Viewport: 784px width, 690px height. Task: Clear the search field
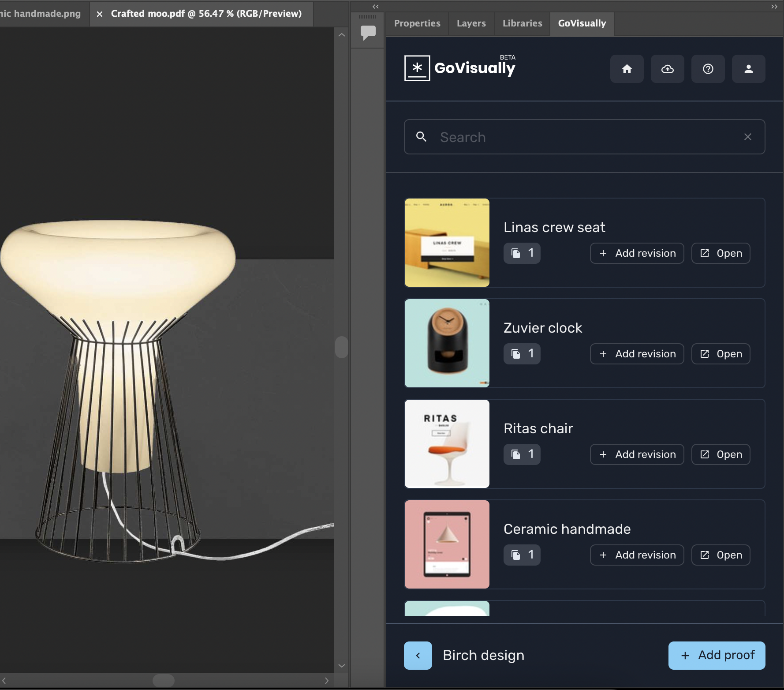pyautogui.click(x=747, y=137)
